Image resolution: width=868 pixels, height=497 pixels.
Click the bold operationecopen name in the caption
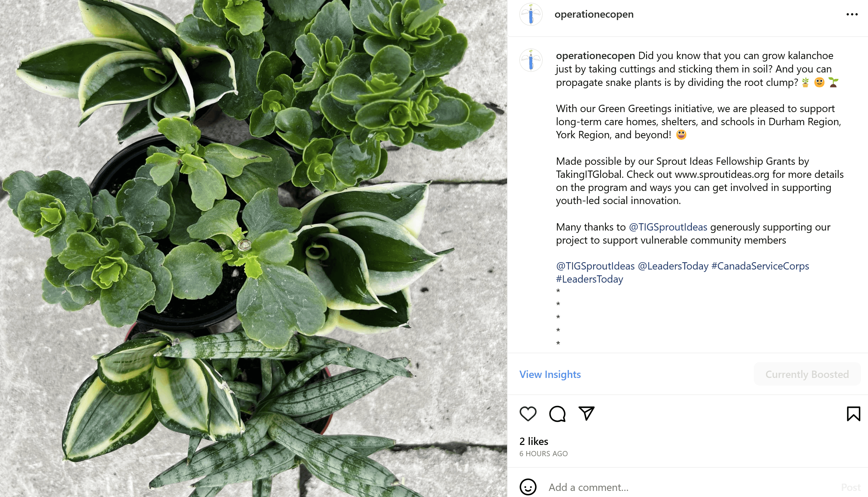pyautogui.click(x=595, y=55)
